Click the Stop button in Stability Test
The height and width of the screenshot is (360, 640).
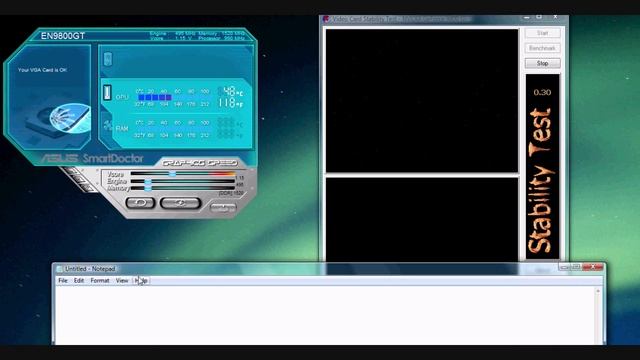(x=542, y=63)
